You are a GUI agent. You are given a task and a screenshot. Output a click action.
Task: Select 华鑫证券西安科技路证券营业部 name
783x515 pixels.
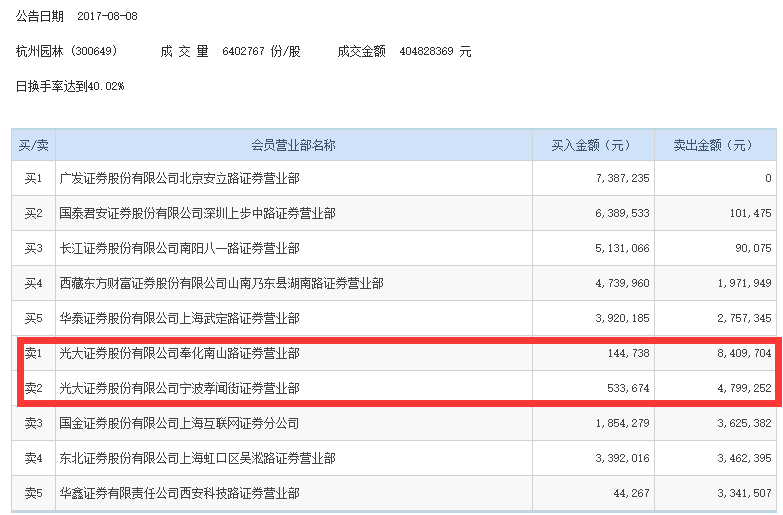tap(180, 493)
